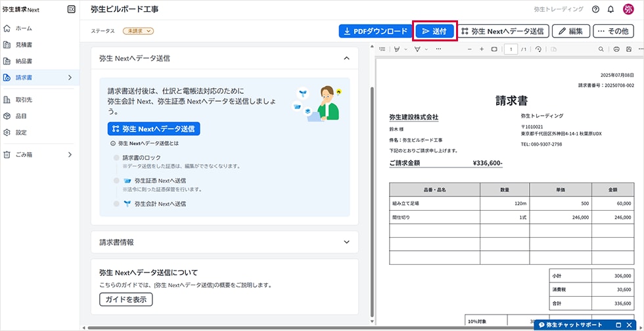Expand the 請求書情報 section
Image resolution: width=644 pixels, height=331 pixels.
[346, 242]
